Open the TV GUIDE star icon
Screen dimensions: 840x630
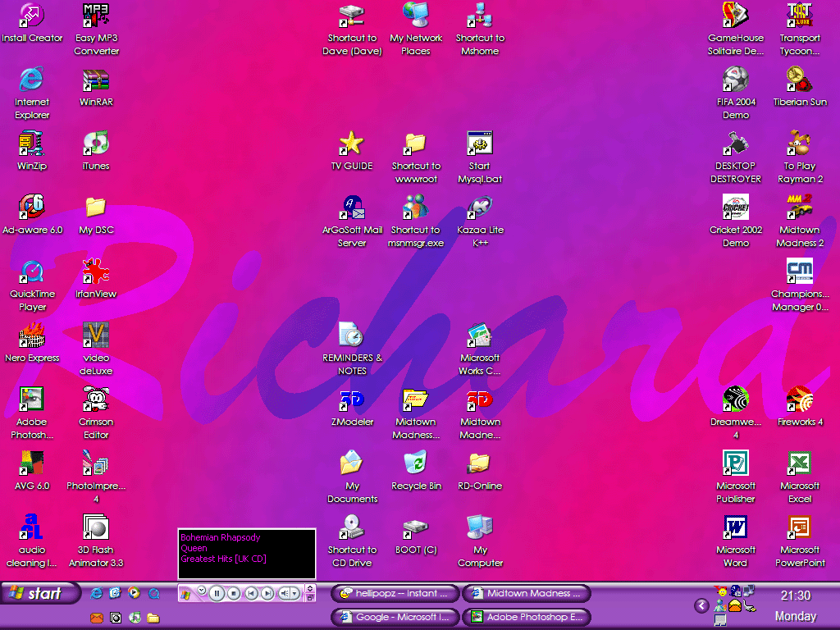pos(352,144)
